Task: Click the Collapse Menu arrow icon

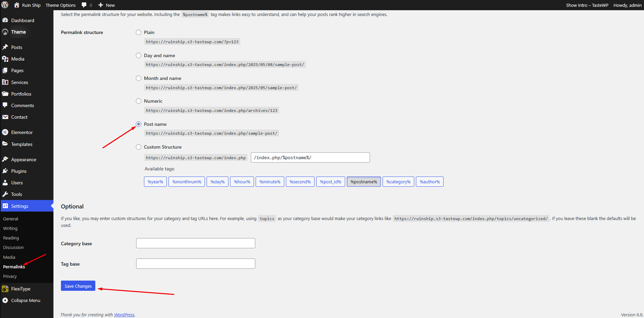Action: (x=5, y=300)
